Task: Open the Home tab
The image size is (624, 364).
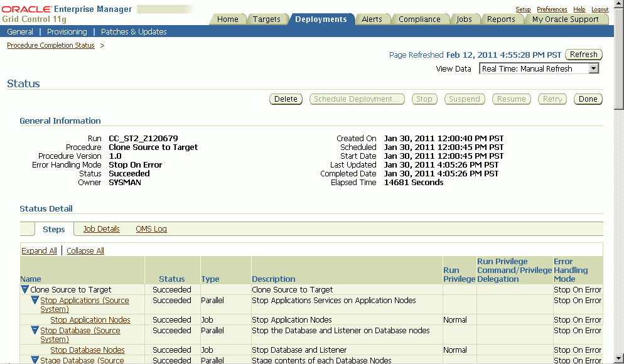Action: click(228, 19)
